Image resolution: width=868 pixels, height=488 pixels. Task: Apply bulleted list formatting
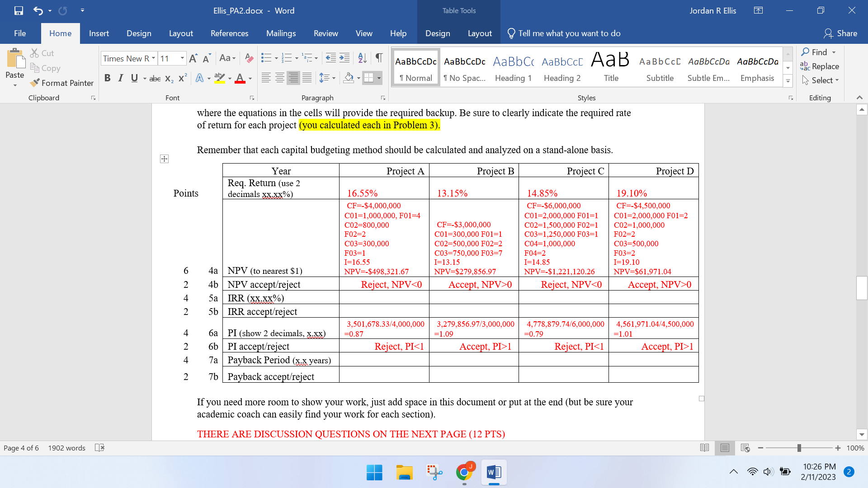(267, 58)
